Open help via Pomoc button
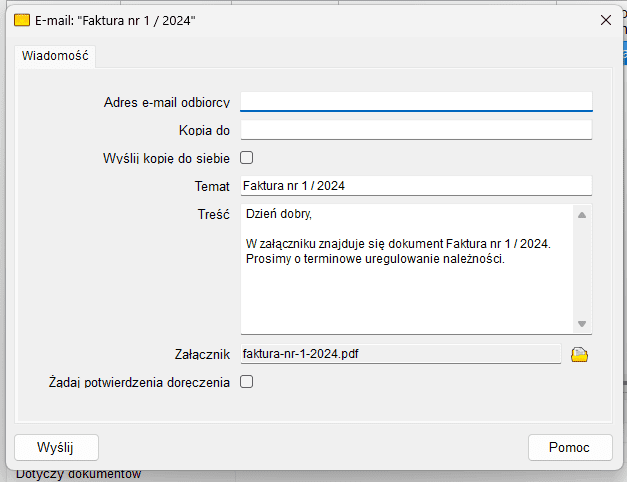This screenshot has width=627, height=482. point(570,447)
